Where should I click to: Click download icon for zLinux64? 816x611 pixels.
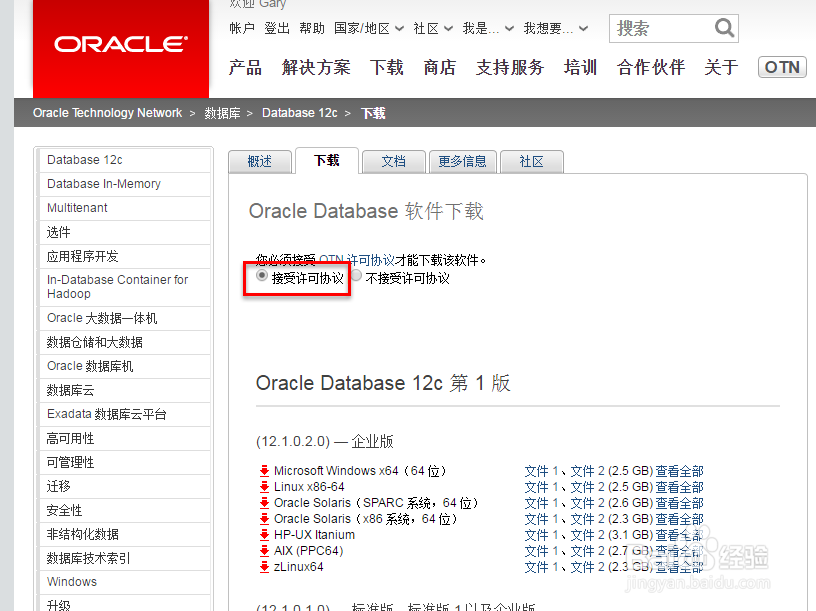coord(264,567)
